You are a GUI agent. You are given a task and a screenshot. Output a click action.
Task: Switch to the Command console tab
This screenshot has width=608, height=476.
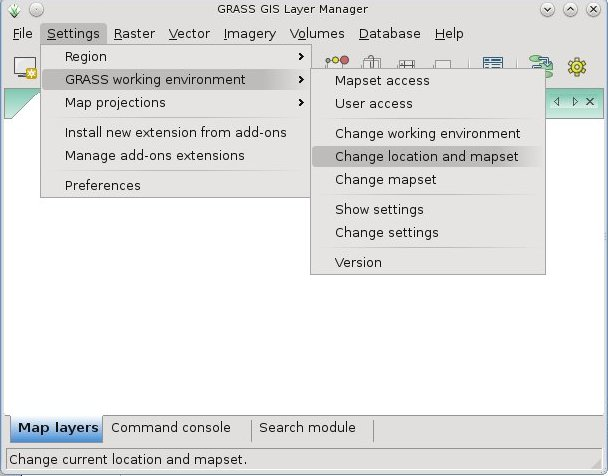[171, 428]
